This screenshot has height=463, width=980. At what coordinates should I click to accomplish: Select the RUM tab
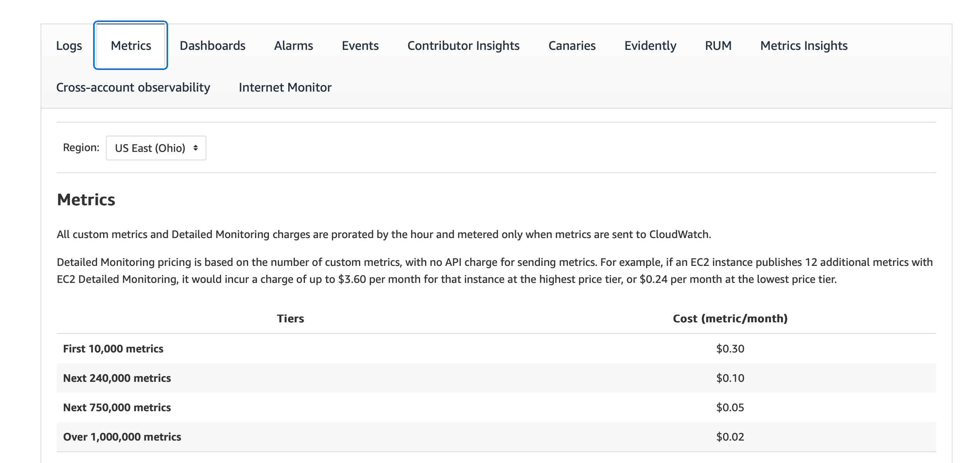718,46
